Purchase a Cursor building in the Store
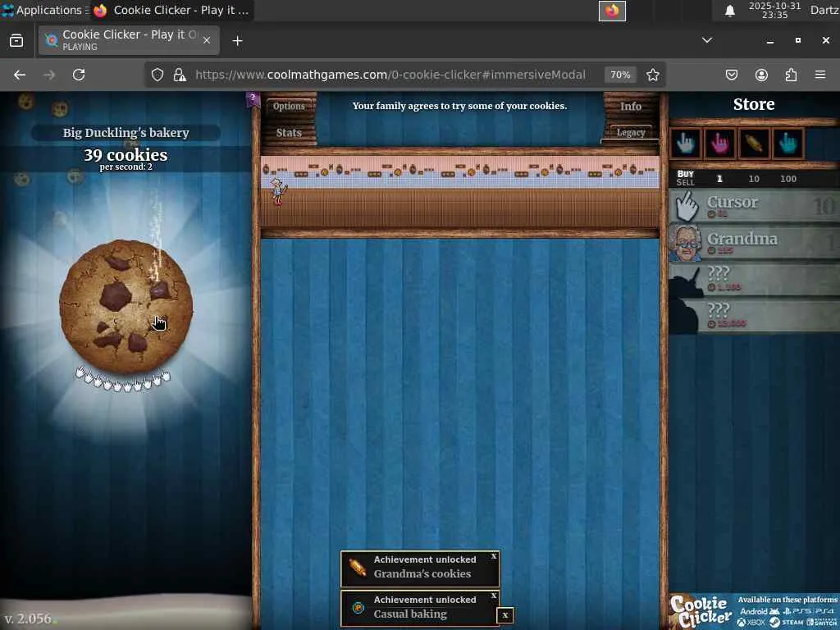 pyautogui.click(x=755, y=206)
